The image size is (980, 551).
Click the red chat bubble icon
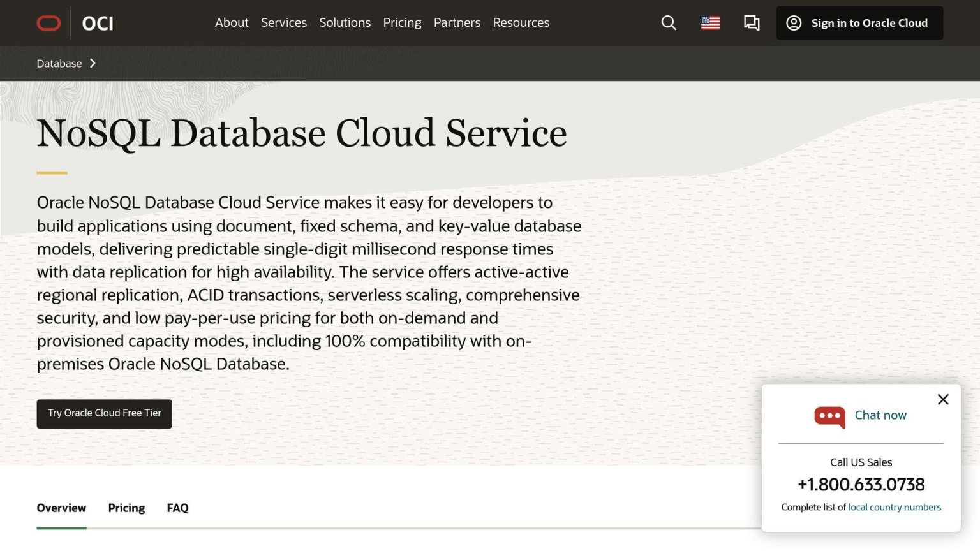point(829,417)
